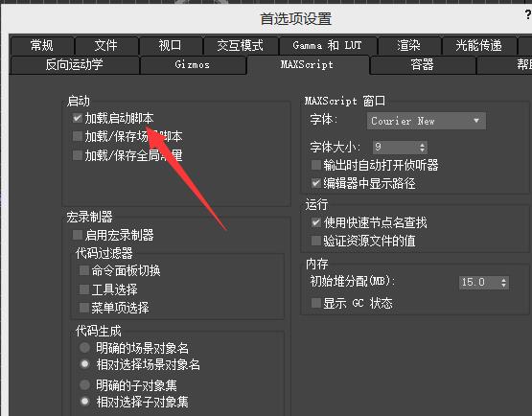Open the Courier New font dropdown
This screenshot has width=532, height=416.
tap(427, 121)
